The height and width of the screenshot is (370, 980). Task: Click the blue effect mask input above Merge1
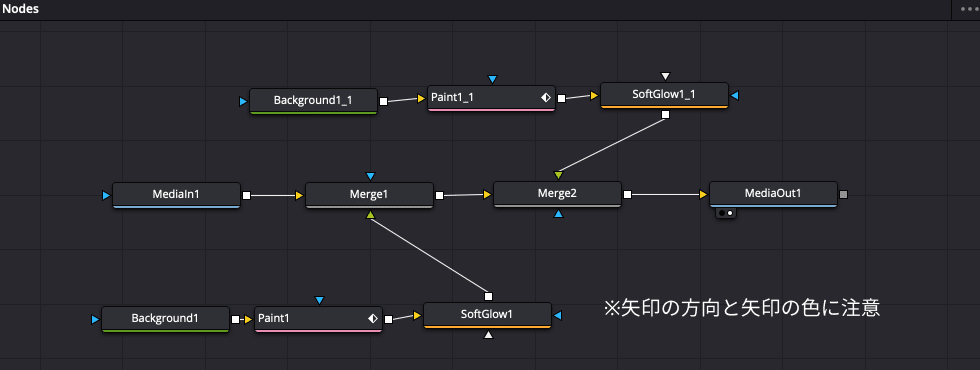[x=370, y=177]
